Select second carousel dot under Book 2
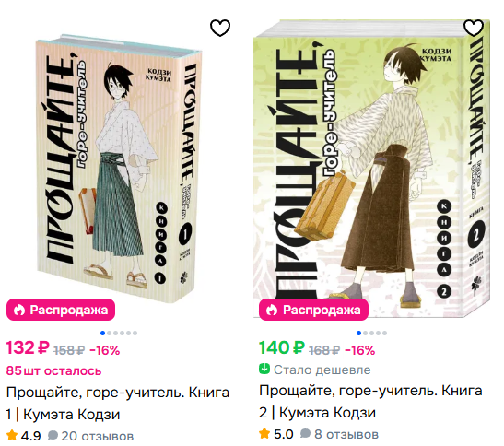Image resolution: width=504 pixels, height=446 pixels. (366, 334)
